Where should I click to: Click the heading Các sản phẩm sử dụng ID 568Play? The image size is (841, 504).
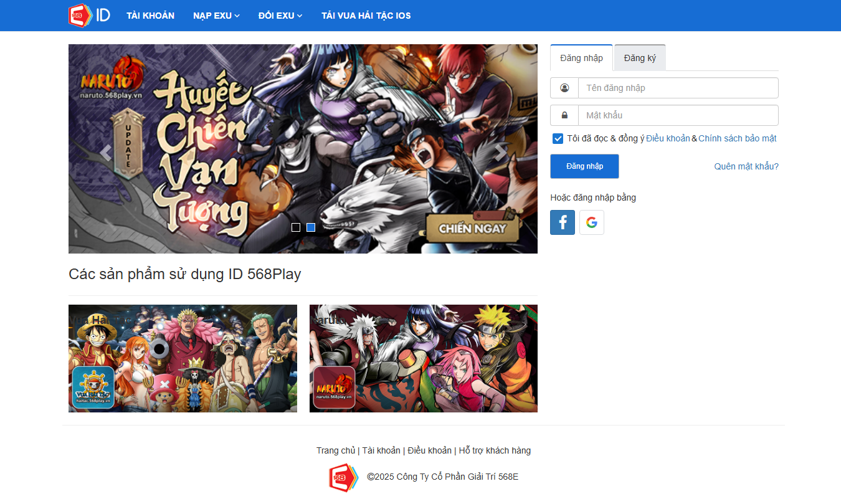click(x=185, y=274)
